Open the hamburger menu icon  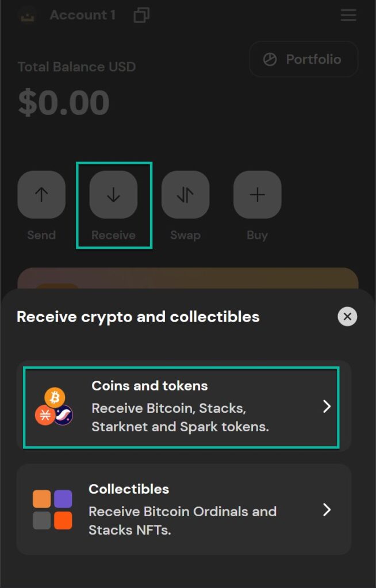click(x=348, y=15)
